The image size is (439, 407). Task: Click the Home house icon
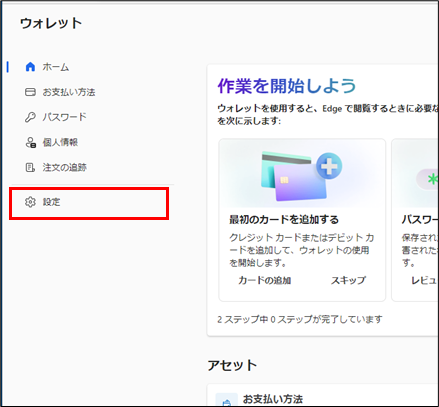(30, 67)
